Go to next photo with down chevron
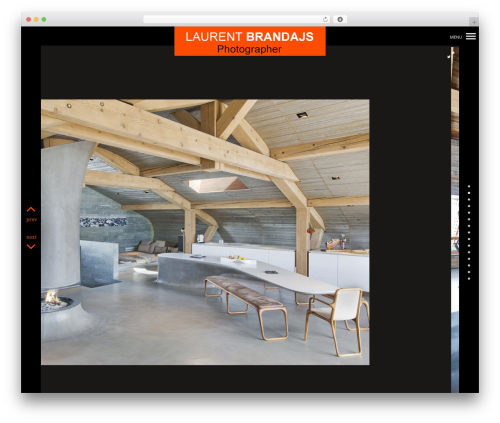This screenshot has width=500, height=423. click(x=31, y=247)
